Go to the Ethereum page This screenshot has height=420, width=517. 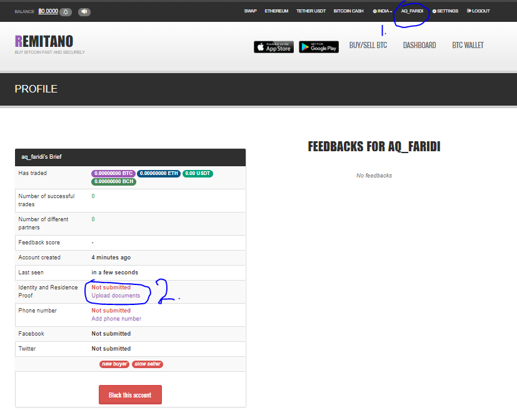[x=276, y=11]
